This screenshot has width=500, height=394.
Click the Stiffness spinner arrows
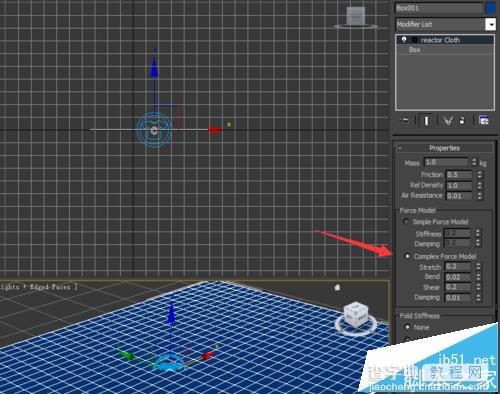click(x=478, y=233)
